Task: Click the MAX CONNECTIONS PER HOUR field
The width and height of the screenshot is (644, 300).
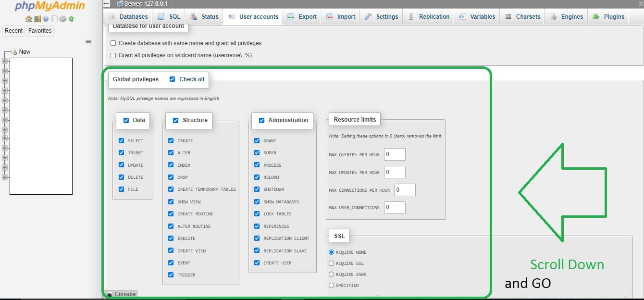Action: [405, 190]
